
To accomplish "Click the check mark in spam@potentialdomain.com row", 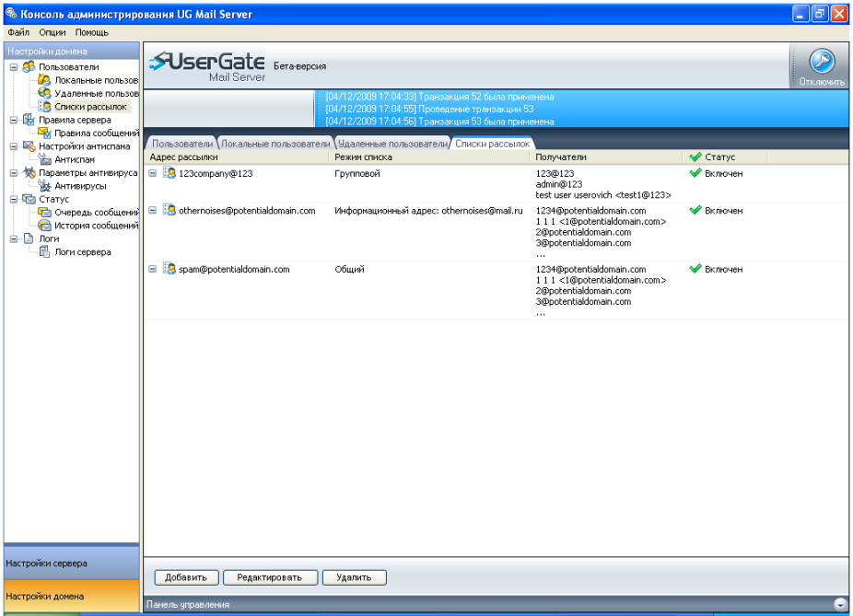I will 695,269.
